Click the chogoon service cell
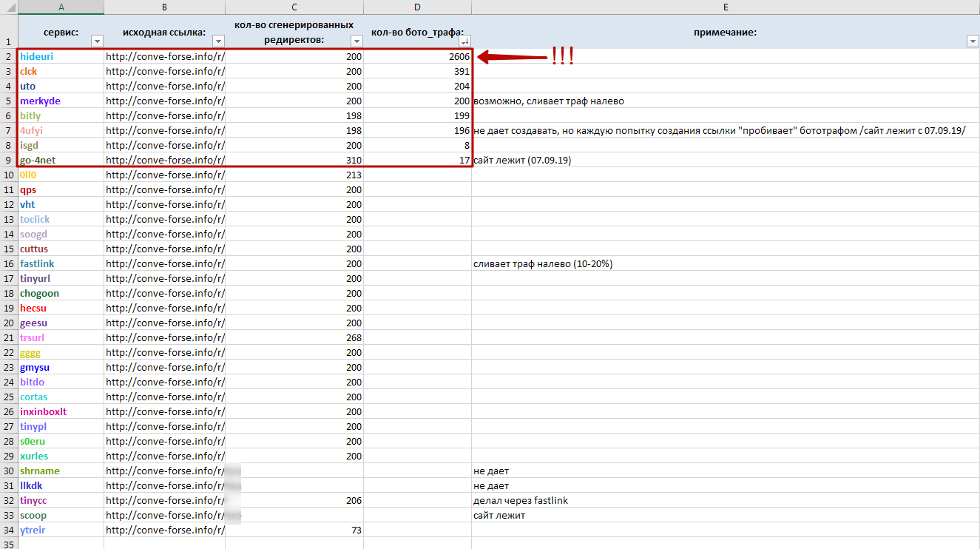This screenshot has height=549, width=980. click(x=61, y=293)
